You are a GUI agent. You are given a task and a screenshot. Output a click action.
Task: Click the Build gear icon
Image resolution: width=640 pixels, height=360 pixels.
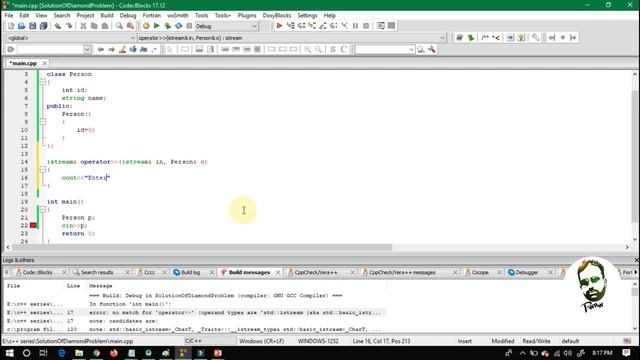pos(146,26)
